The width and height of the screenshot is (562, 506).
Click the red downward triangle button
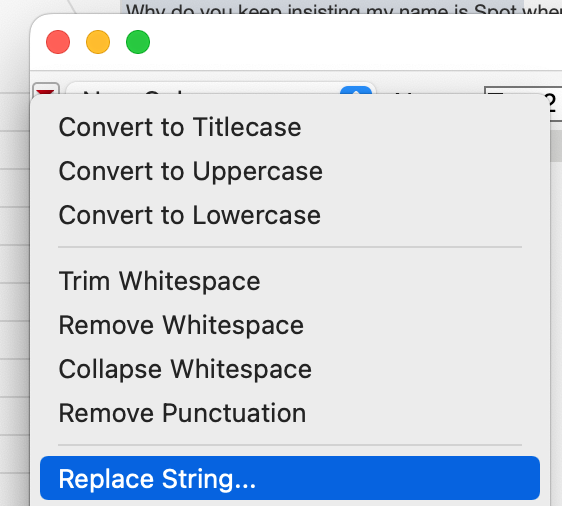coord(46,90)
